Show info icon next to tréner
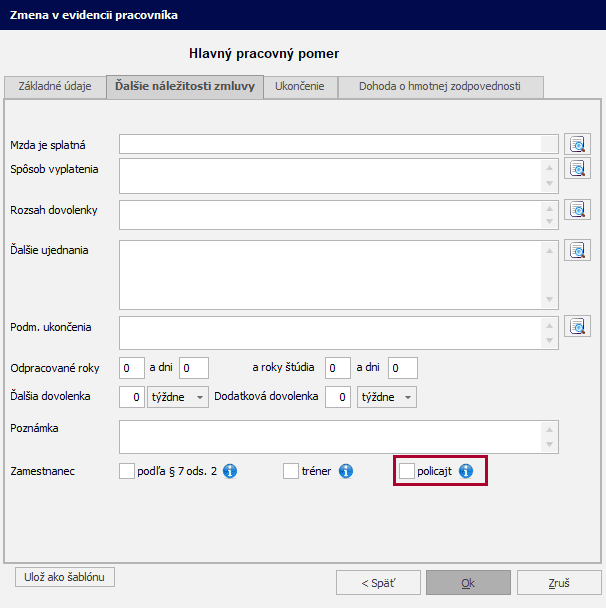This screenshot has width=606, height=608. [x=346, y=470]
